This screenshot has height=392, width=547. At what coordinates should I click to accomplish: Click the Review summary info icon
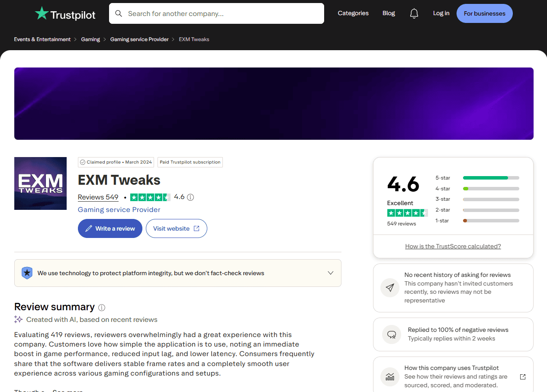click(102, 308)
